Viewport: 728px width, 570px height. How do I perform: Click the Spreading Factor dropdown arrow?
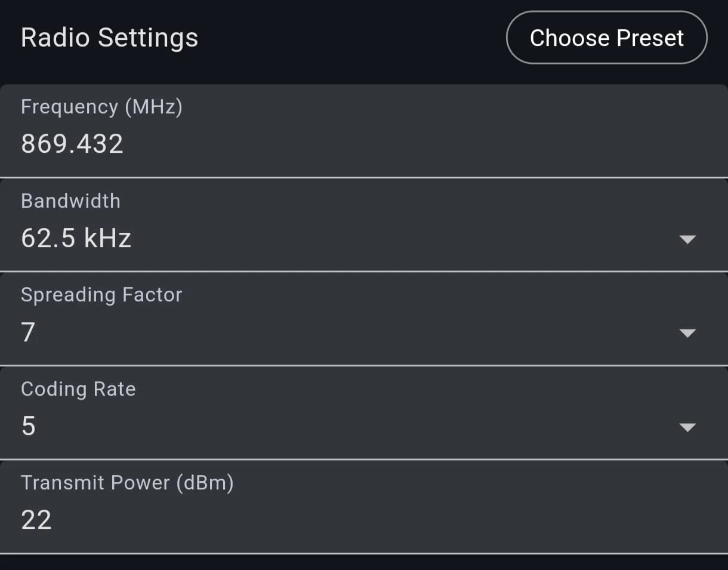pyautogui.click(x=687, y=333)
